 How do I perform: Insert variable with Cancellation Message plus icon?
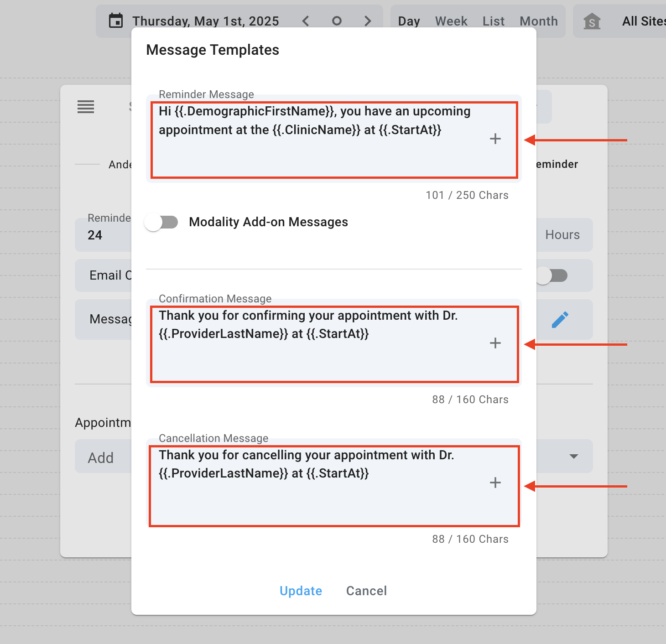[495, 483]
